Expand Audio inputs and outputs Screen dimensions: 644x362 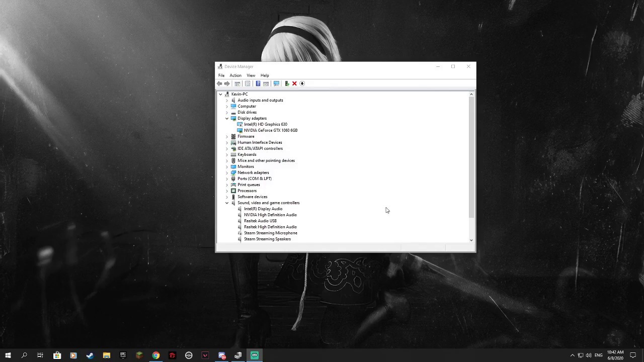pyautogui.click(x=226, y=100)
